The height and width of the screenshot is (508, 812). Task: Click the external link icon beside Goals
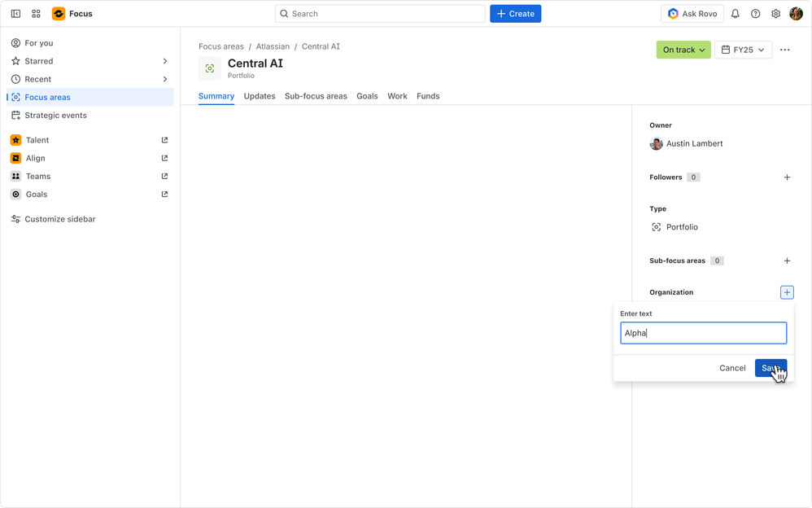point(164,195)
